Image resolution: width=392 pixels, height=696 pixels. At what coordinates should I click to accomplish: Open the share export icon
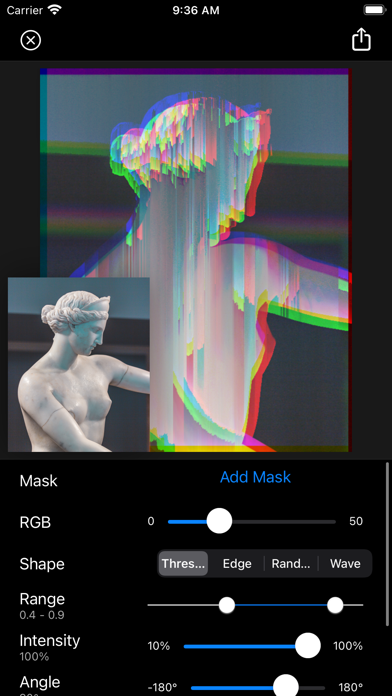[x=361, y=40]
